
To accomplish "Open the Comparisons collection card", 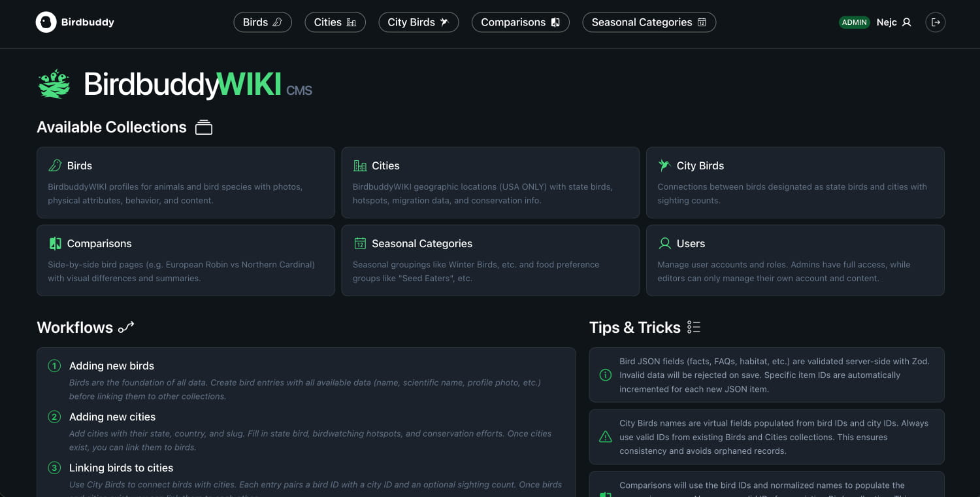I will (x=186, y=260).
